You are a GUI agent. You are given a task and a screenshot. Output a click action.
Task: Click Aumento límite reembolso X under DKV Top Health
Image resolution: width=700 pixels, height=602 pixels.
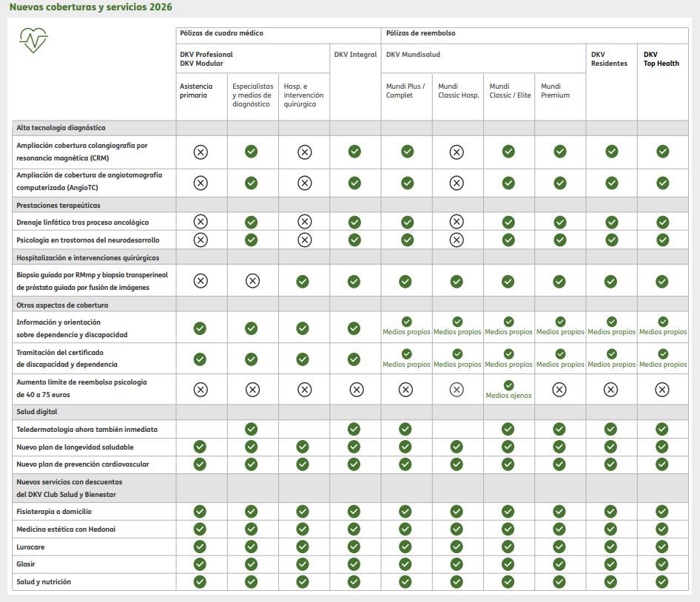662,389
